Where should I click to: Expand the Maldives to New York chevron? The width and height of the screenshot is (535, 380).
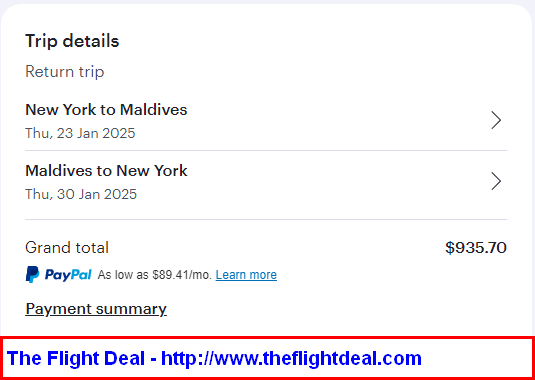(x=496, y=181)
